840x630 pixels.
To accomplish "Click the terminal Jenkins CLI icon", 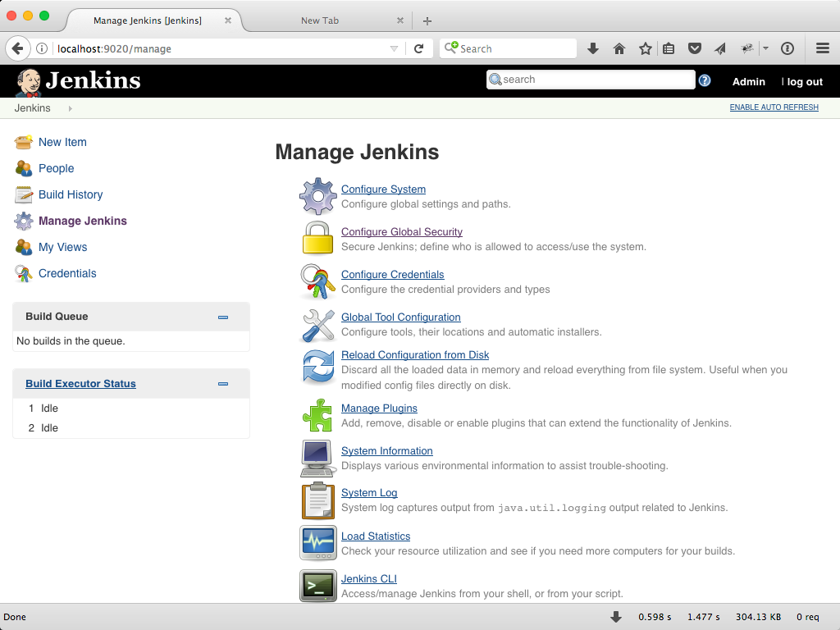I will pos(318,586).
